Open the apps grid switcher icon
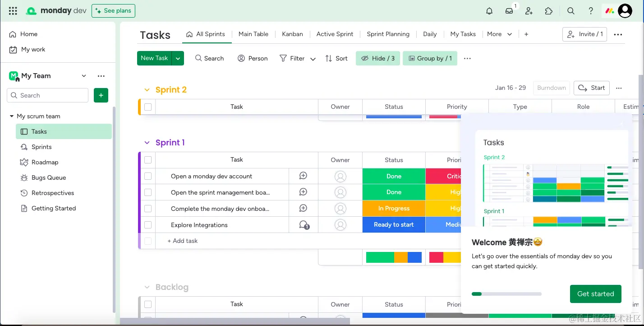The width and height of the screenshot is (644, 326). tap(13, 11)
